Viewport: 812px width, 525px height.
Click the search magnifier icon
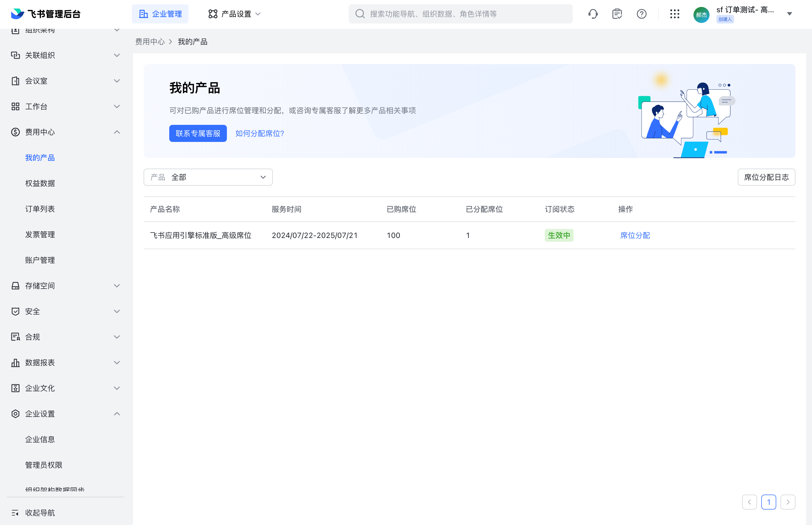point(360,14)
